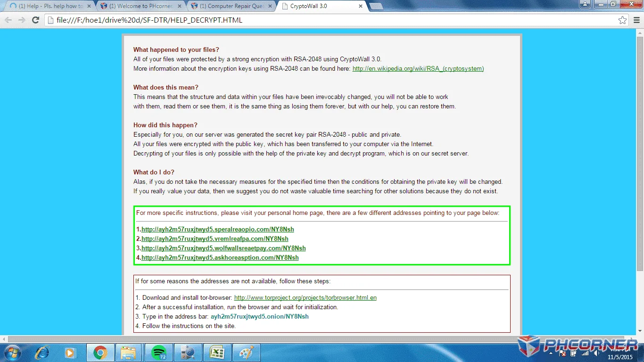Click the vertical scrollbar down arrow
Screen dimensions: 644x362
pos(640,331)
